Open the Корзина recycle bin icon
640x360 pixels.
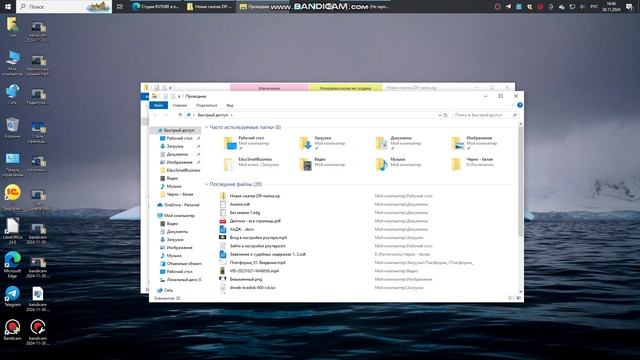(12, 128)
